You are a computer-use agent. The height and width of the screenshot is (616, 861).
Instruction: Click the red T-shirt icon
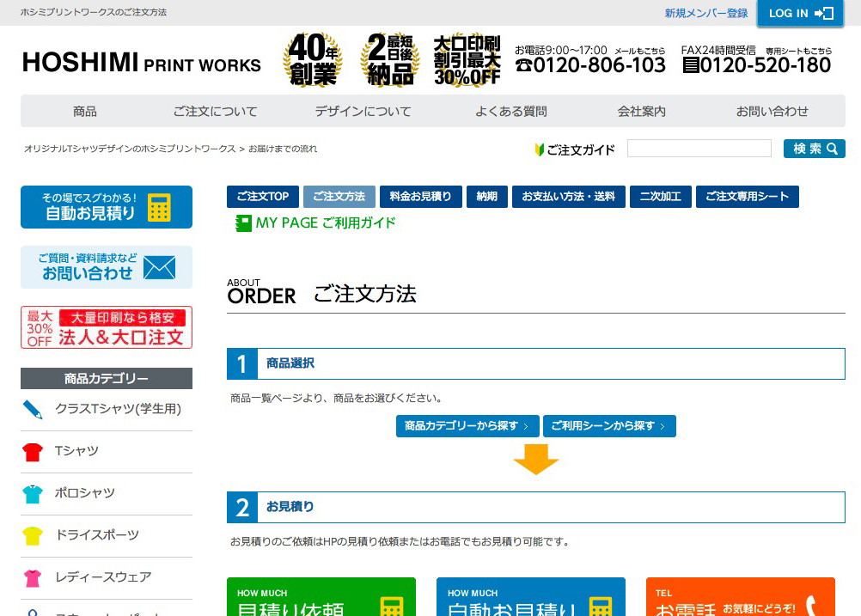click(x=33, y=453)
